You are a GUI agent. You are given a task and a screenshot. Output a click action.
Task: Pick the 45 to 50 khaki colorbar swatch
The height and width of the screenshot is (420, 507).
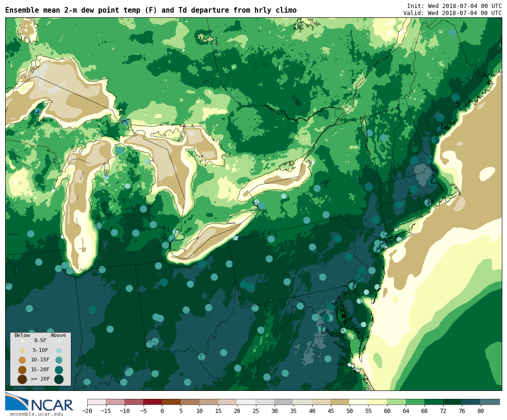click(340, 402)
